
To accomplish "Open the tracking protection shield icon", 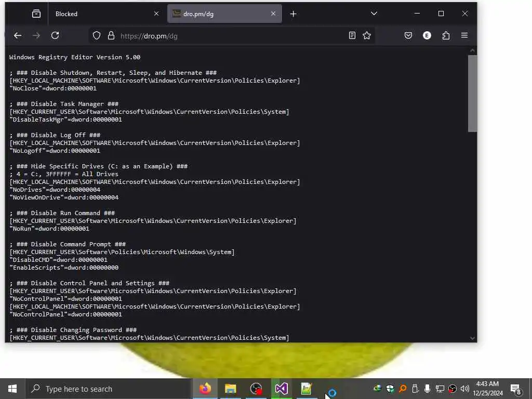I will pyautogui.click(x=97, y=36).
